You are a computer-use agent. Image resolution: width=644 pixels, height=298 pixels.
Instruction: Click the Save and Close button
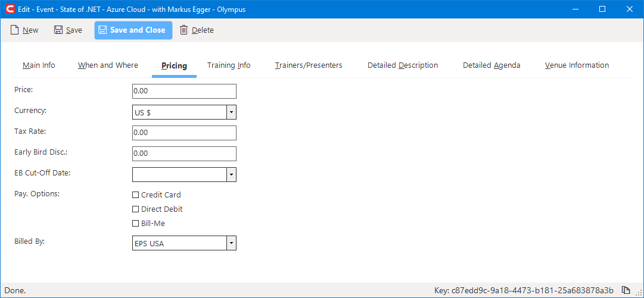pos(133,30)
